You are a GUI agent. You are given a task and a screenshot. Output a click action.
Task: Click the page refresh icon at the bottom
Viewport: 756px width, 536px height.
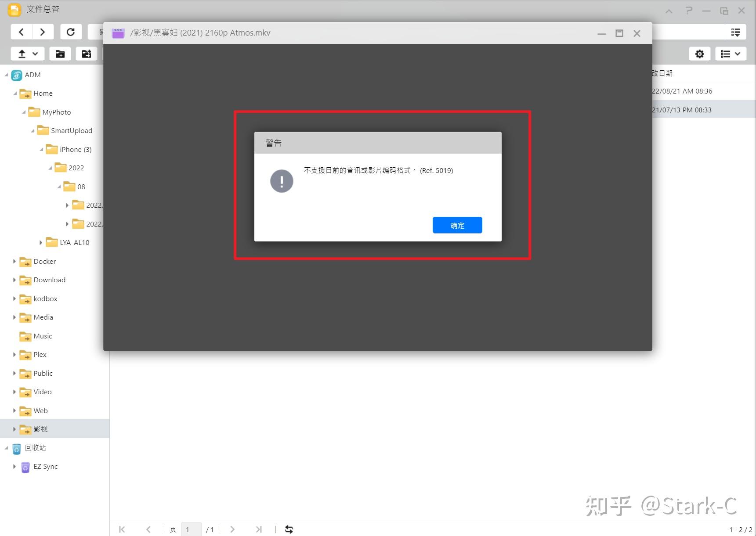tap(289, 529)
